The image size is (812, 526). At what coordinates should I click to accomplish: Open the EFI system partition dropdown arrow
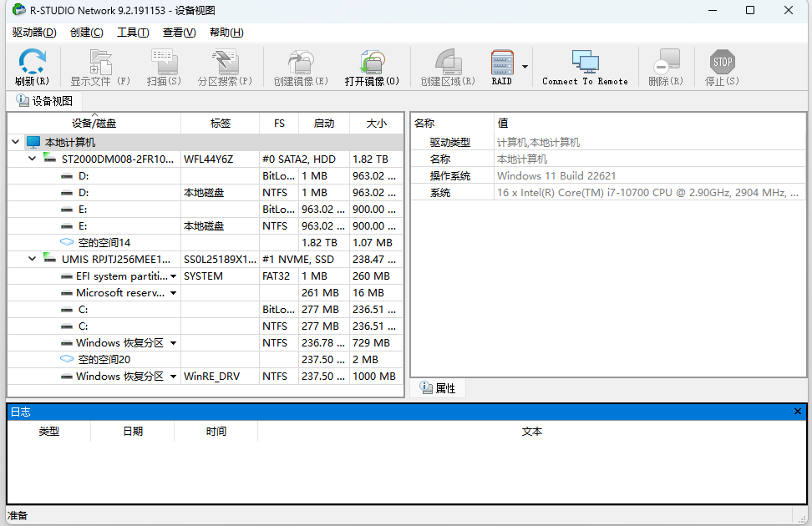(x=174, y=276)
